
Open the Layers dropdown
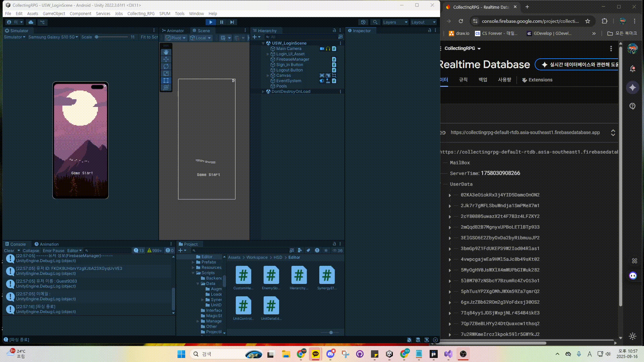coord(395,22)
